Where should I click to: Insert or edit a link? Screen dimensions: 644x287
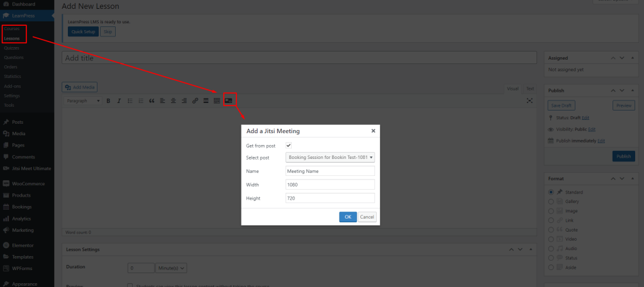coord(195,101)
